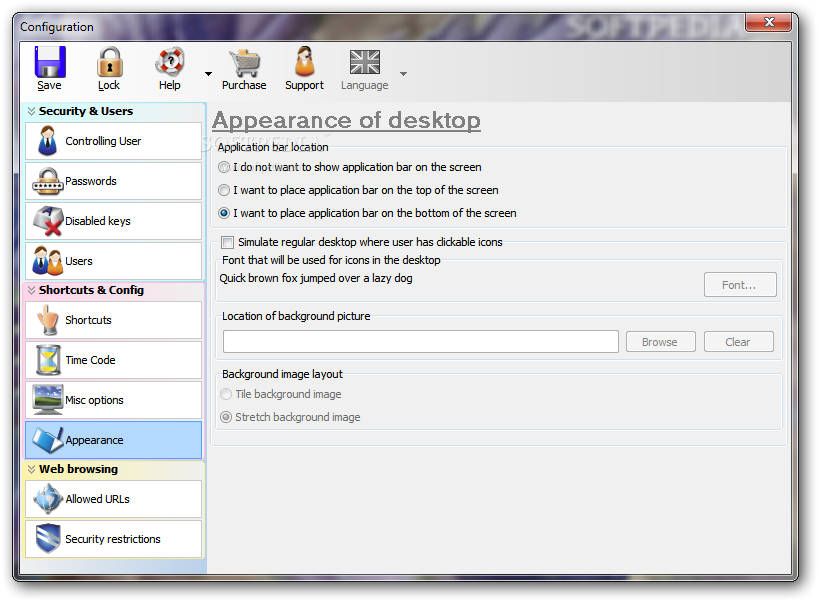The width and height of the screenshot is (819, 602).
Task: Select application bar on bottom option
Action: coord(224,213)
